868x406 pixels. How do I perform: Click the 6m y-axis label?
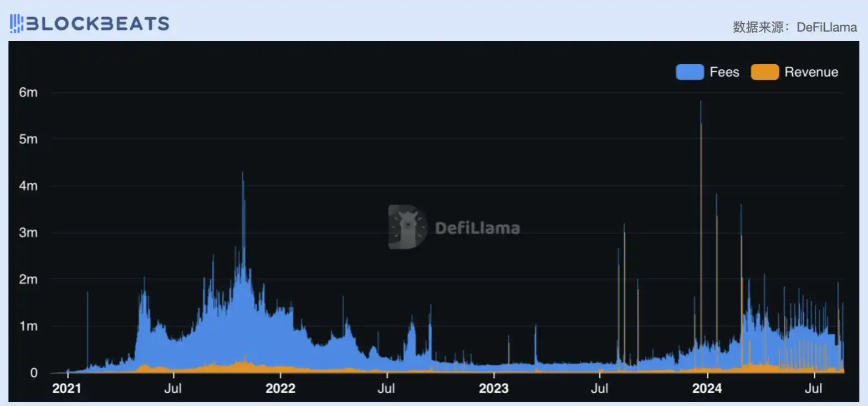(28, 92)
